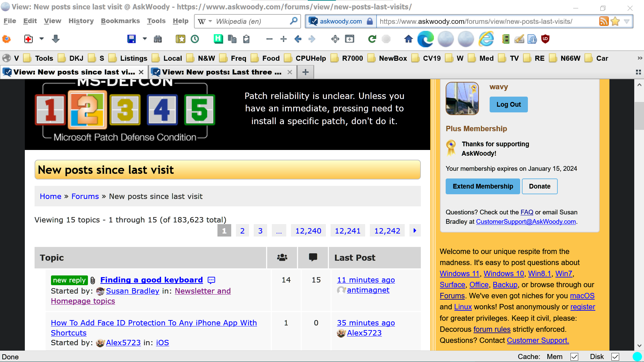
Task: Expand the address bar history dropdown arrow
Action: [x=627, y=21]
